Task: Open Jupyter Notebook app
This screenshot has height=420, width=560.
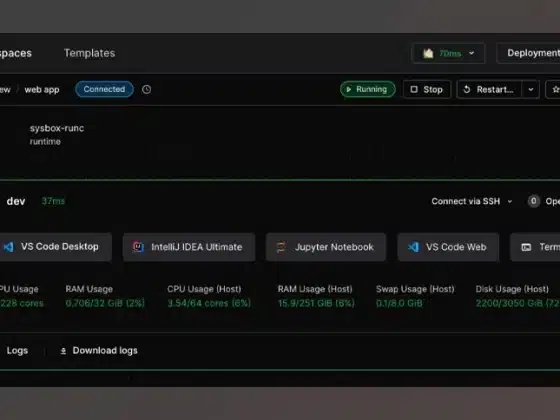Action: [326, 247]
